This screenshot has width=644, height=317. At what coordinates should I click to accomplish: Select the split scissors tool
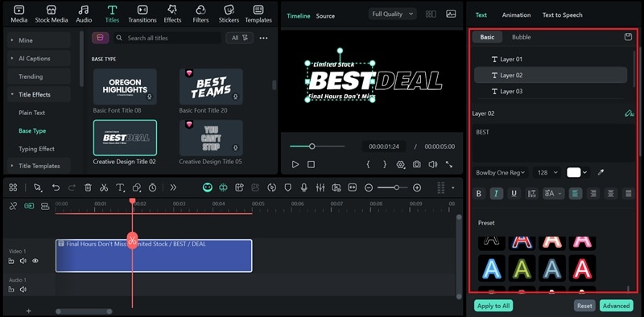point(104,187)
